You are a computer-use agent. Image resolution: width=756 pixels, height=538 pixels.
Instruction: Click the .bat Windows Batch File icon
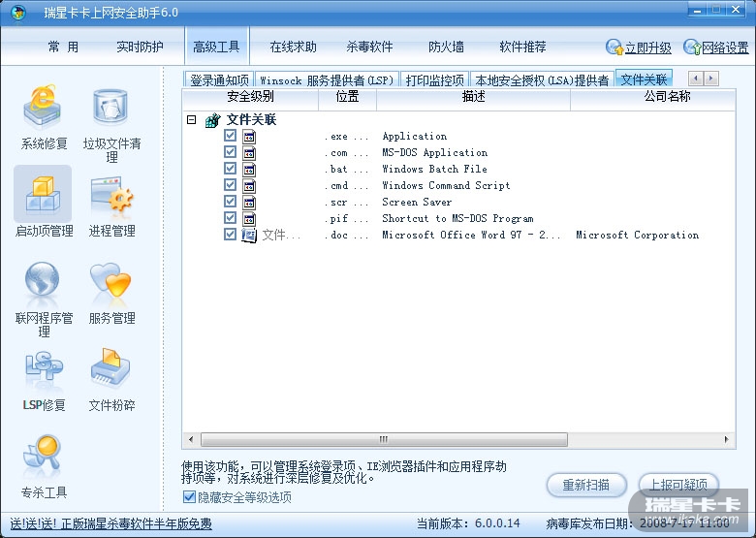point(249,170)
